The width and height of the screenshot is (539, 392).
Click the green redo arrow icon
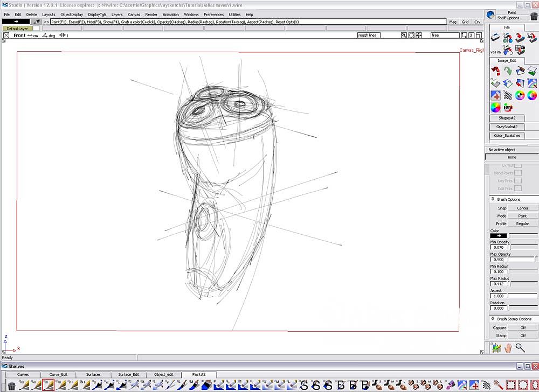click(507, 71)
